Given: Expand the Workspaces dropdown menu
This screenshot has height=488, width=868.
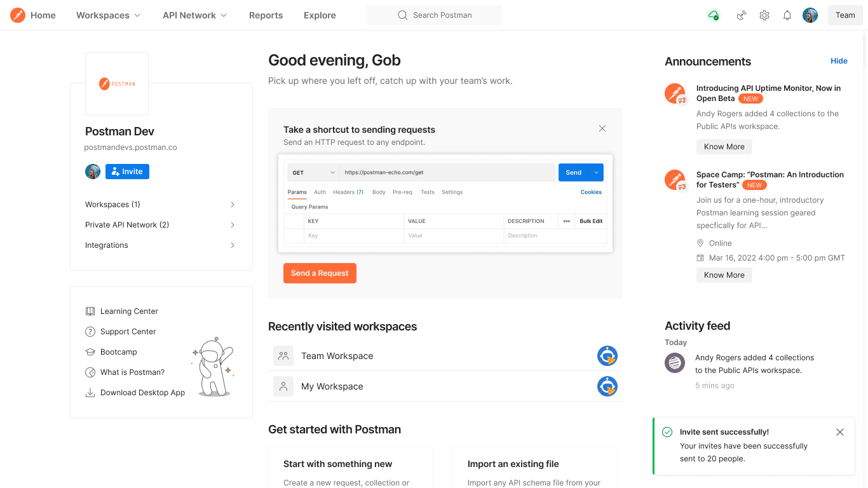Looking at the screenshot, I should coord(108,15).
